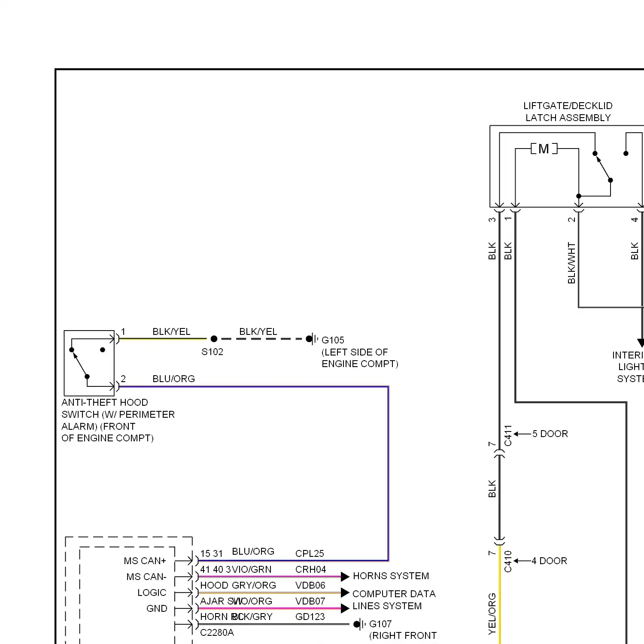Image resolution: width=644 pixels, height=644 pixels.
Task: Click BLK/YEL label above the dashed wire
Action: [x=258, y=331]
